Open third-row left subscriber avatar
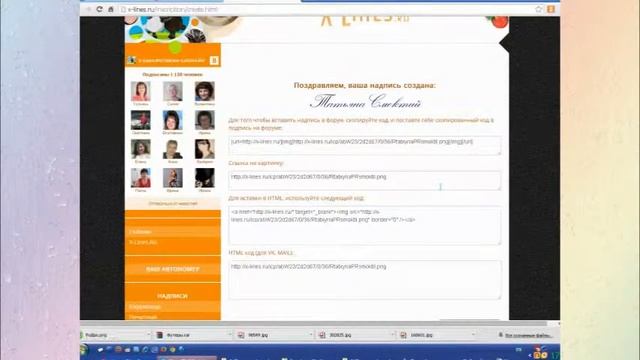Image resolution: width=640 pixels, height=360 pixels. [140, 149]
